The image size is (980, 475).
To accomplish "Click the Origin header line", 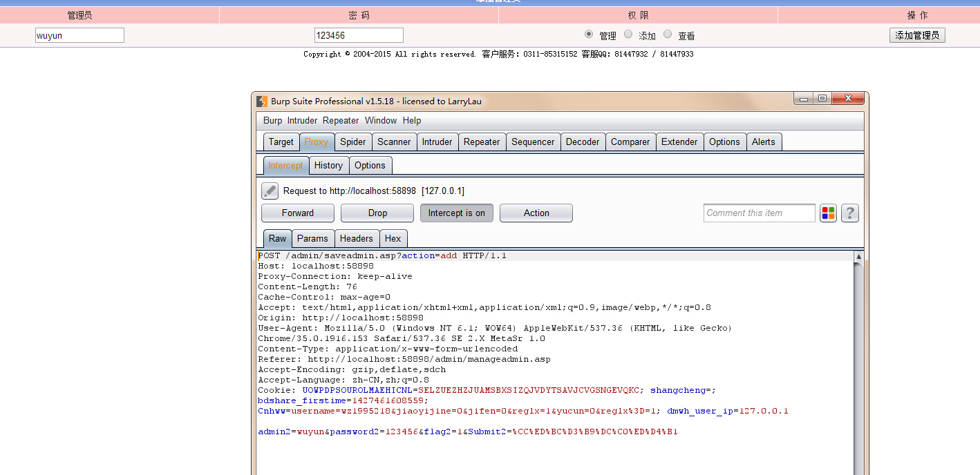I will [x=341, y=318].
